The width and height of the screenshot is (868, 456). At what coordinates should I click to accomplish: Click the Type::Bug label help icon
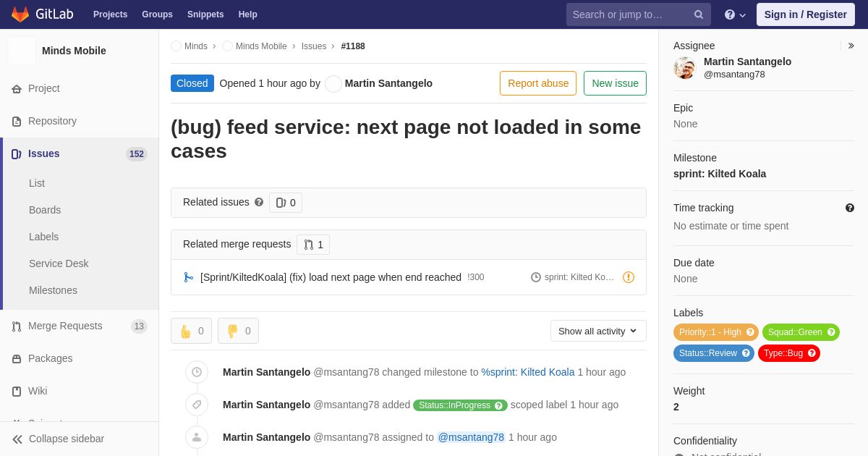pos(812,353)
